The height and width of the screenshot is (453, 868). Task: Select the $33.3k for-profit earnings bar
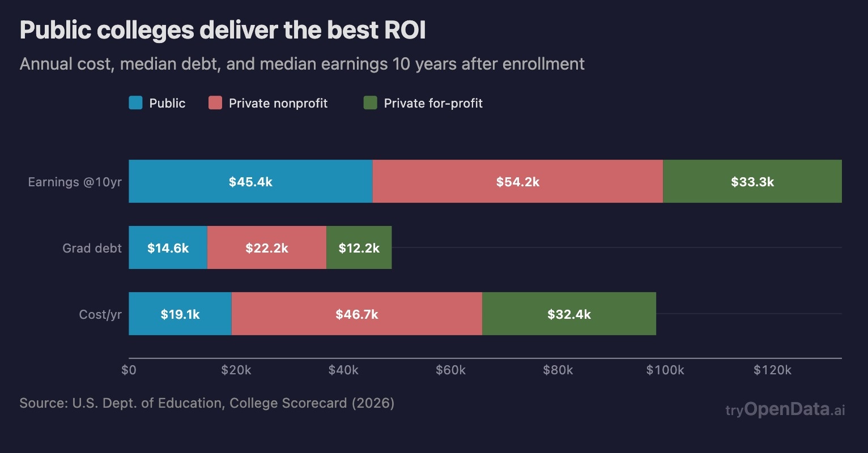752,181
